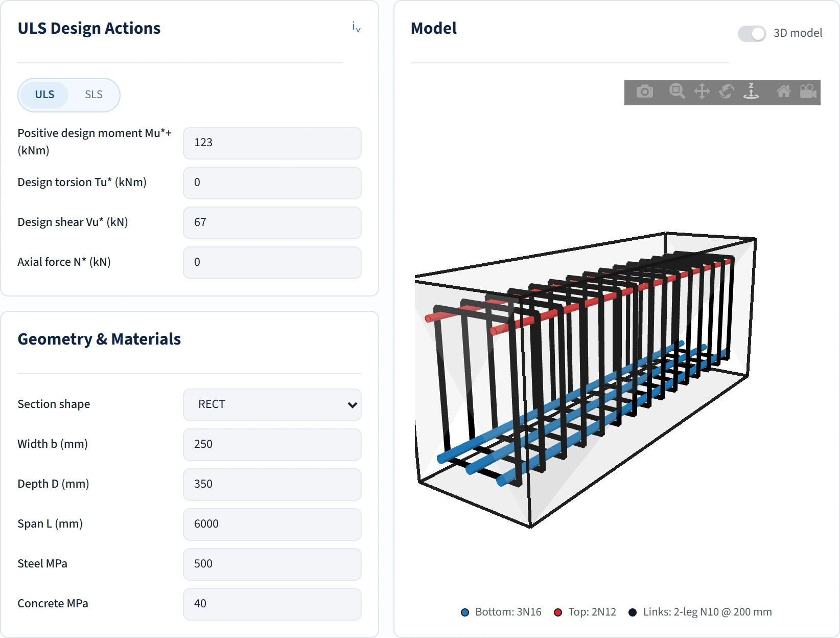This screenshot has height=638, width=840.
Task: Focus the Design torsion Tu* input
Action: point(272,183)
